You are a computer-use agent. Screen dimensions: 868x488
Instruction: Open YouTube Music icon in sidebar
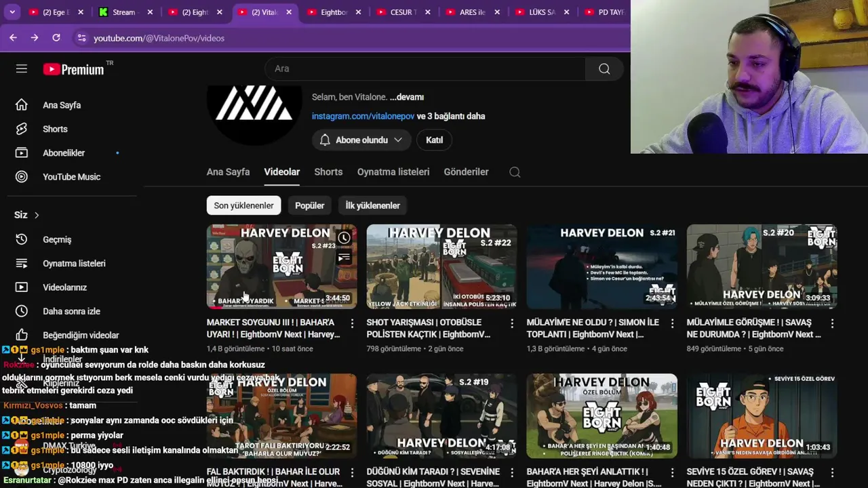pyautogui.click(x=22, y=177)
